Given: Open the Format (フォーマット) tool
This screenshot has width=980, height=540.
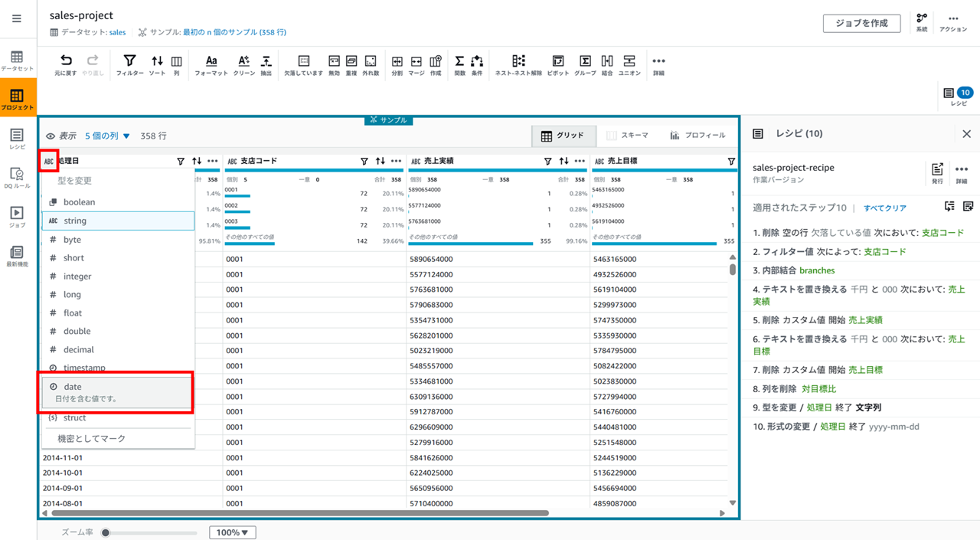Looking at the screenshot, I should click(211, 64).
